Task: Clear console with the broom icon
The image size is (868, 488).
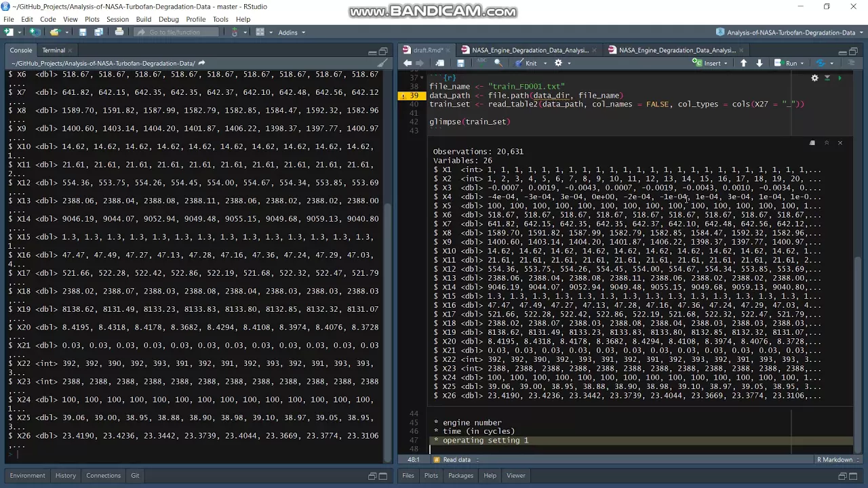Action: point(382,63)
